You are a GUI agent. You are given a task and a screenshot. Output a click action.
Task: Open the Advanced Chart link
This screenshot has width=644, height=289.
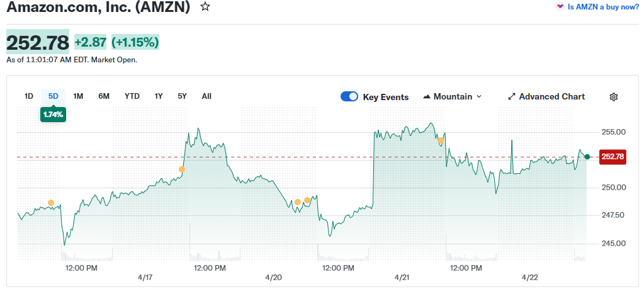[551, 97]
